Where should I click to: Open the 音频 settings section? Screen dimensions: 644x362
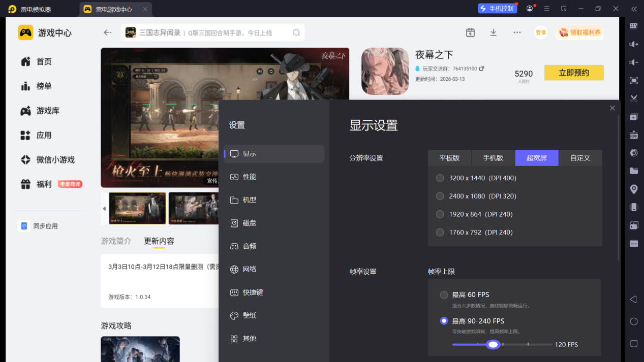[x=274, y=246]
